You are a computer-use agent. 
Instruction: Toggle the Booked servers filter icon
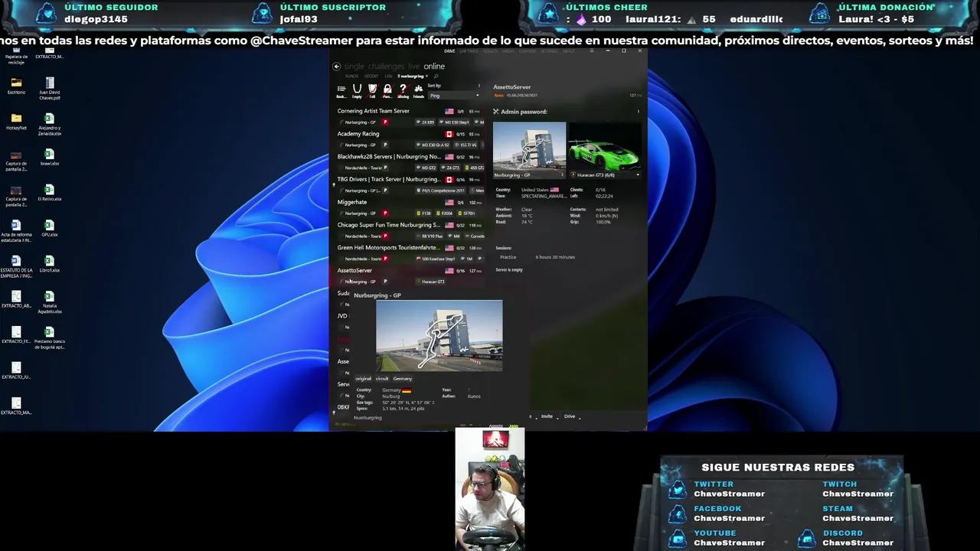pyautogui.click(x=341, y=91)
